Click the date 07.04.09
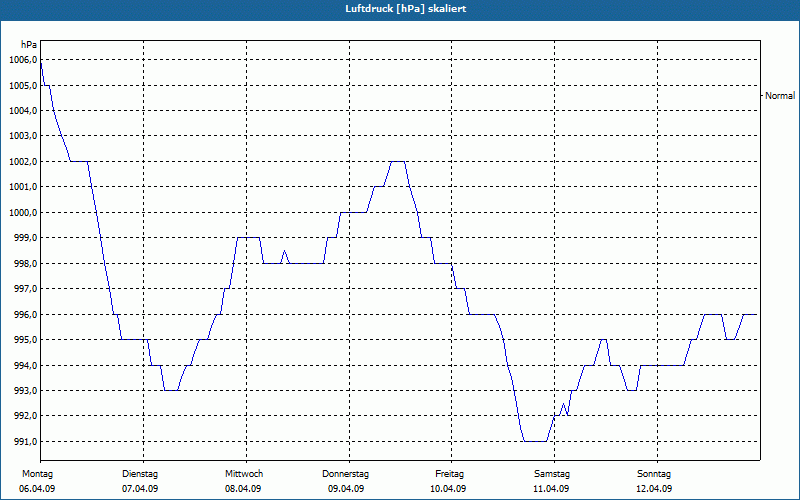The image size is (800, 500). pos(140,489)
